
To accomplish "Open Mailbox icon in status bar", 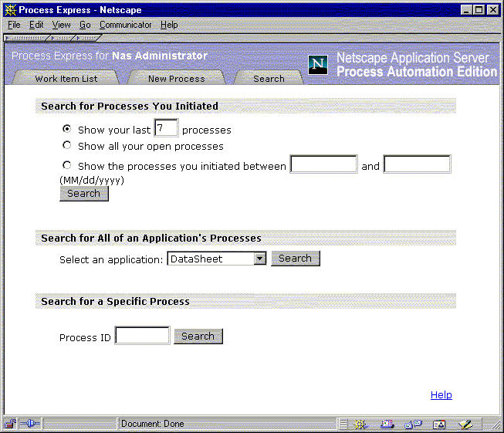I will point(387,425).
